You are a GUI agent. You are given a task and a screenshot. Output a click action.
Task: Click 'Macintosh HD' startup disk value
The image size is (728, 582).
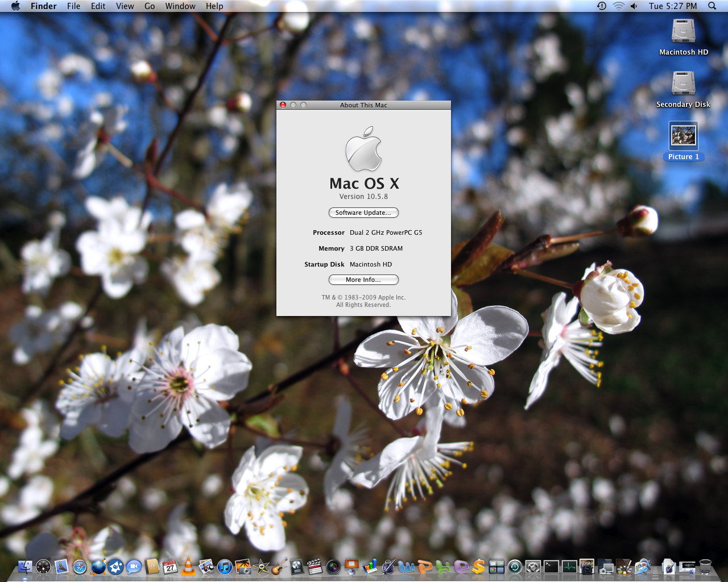point(371,264)
